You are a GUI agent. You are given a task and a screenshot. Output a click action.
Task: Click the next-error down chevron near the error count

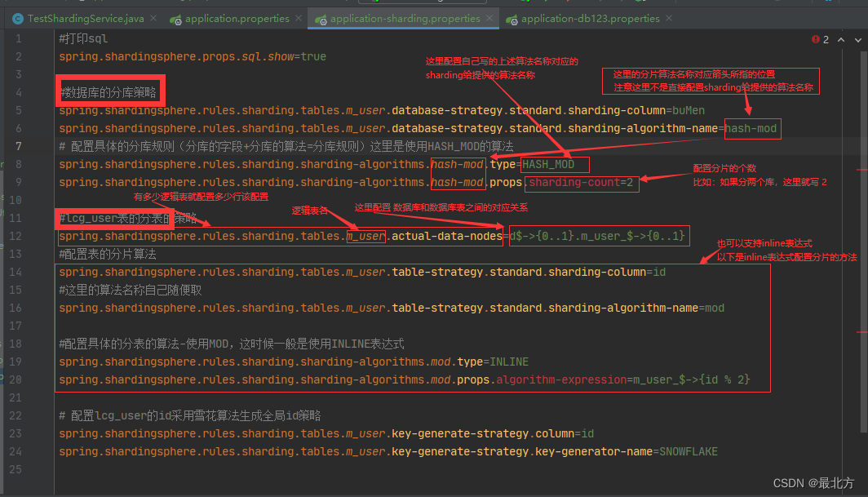(858, 38)
